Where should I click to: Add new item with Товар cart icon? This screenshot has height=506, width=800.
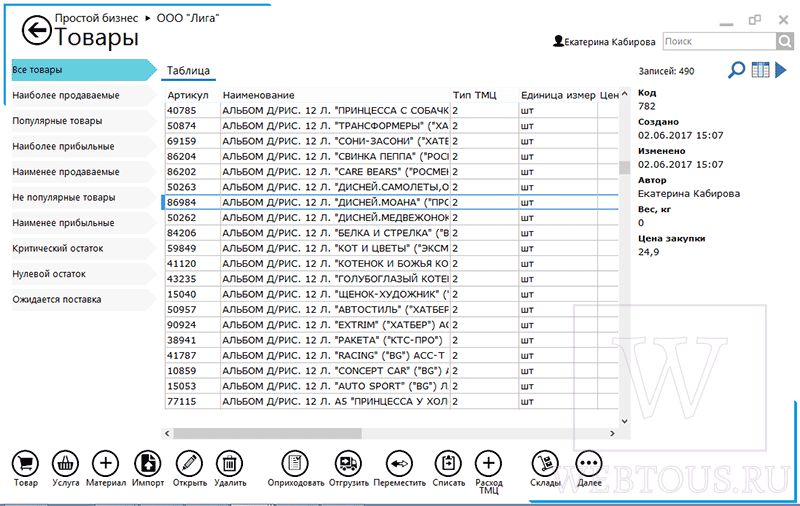coord(25,464)
